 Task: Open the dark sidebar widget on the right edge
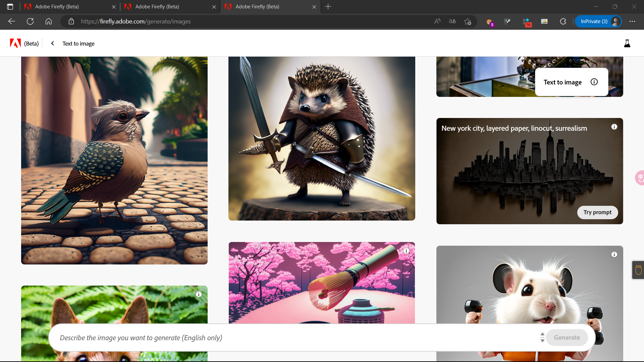coord(638,270)
